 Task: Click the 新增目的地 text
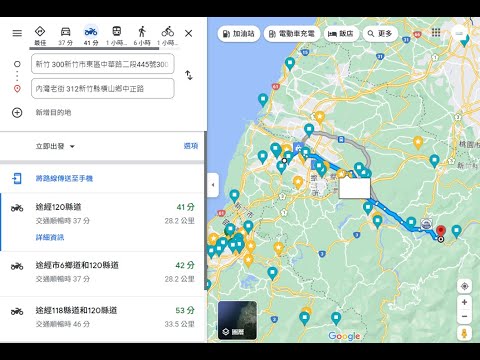(x=53, y=112)
